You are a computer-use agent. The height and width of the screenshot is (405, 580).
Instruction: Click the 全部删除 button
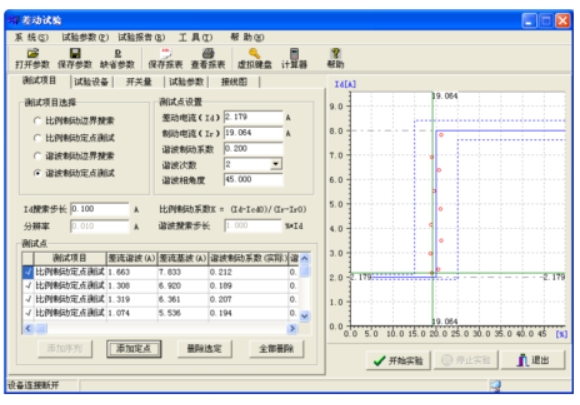coord(276,349)
